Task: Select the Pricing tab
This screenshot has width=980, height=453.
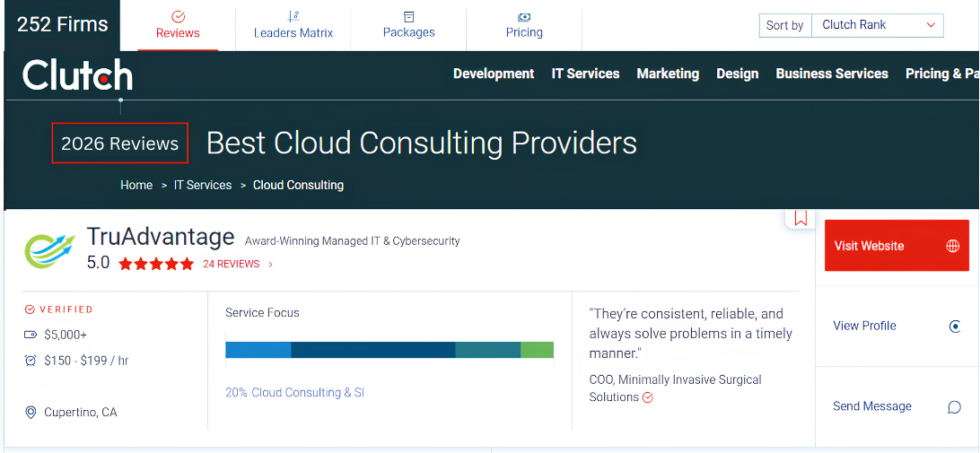Action: pos(524,25)
